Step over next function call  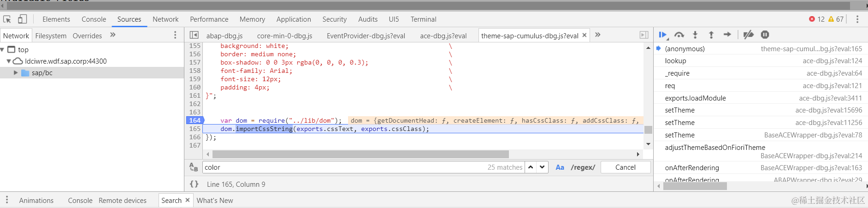(679, 35)
